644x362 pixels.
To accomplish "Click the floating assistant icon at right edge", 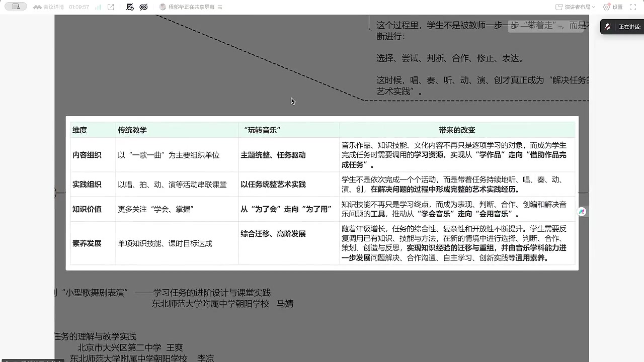I will click(582, 212).
